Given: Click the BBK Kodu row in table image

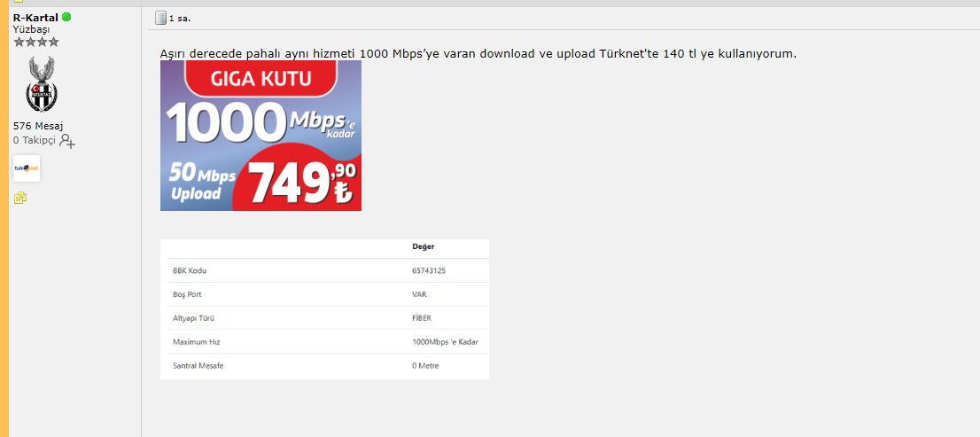Looking at the screenshot, I should (x=324, y=270).
